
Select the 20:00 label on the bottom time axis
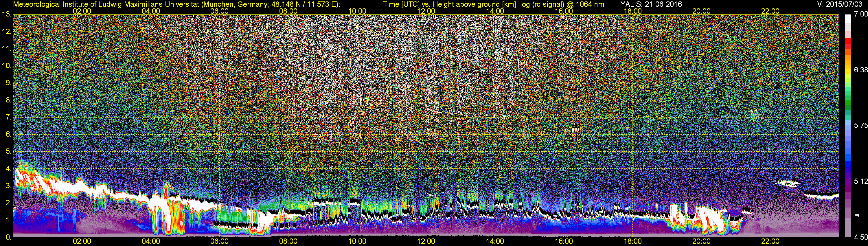[x=702, y=242]
